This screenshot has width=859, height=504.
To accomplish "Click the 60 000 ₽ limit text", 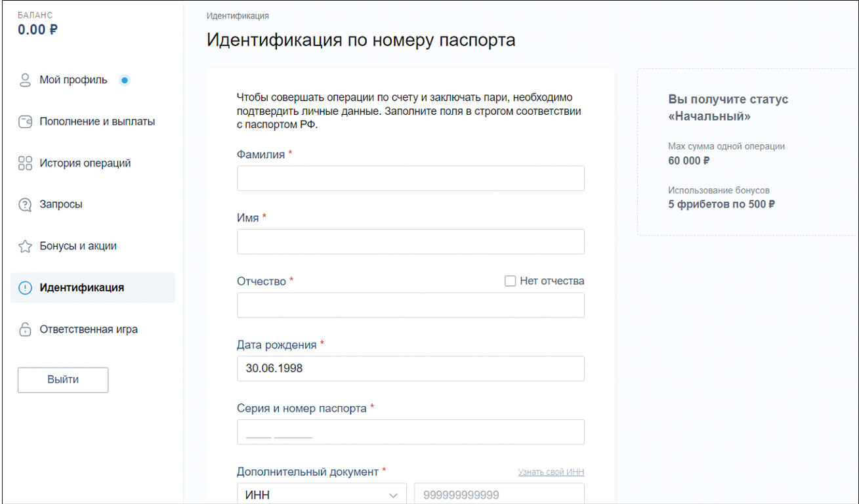I will click(689, 160).
